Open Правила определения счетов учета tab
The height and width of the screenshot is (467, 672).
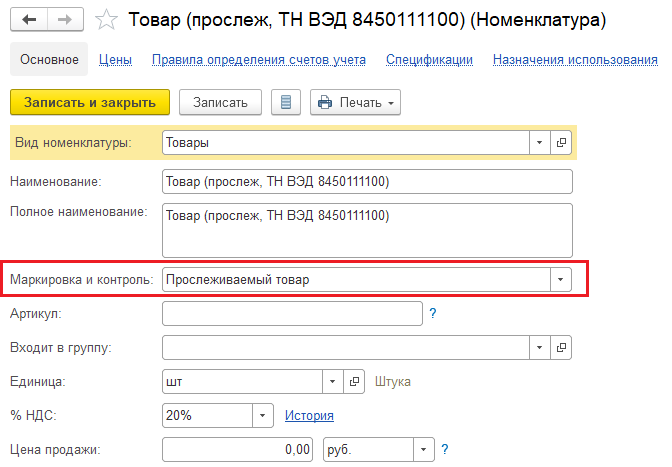tap(259, 60)
